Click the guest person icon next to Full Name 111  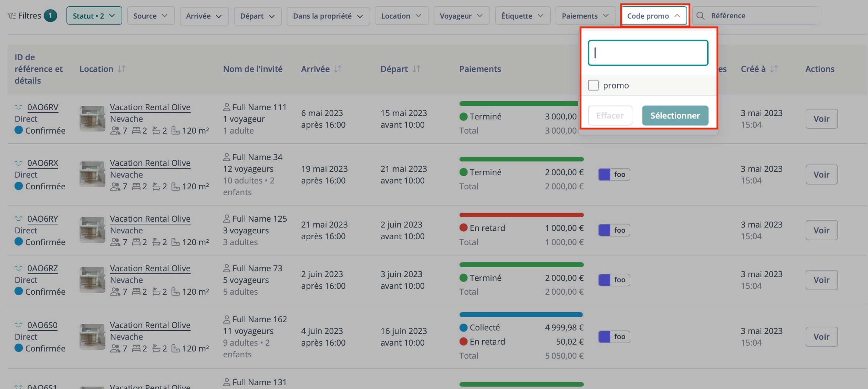(x=227, y=107)
